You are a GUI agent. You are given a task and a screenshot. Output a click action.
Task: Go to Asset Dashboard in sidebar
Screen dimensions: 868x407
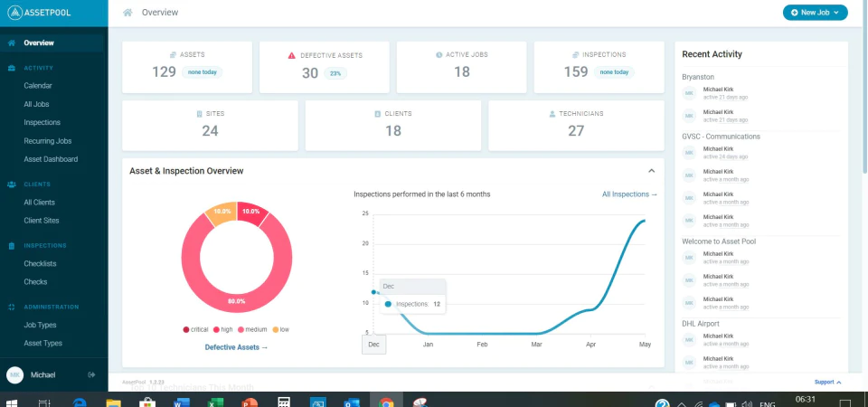[x=51, y=159]
